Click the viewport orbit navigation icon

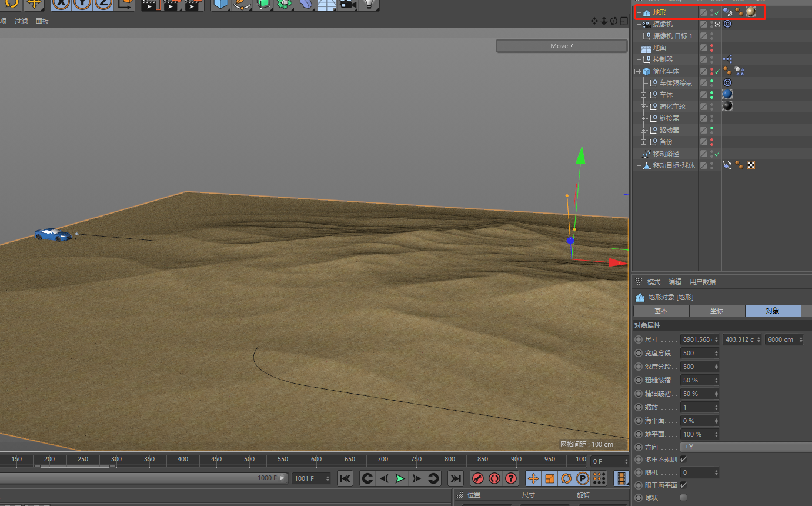point(614,21)
